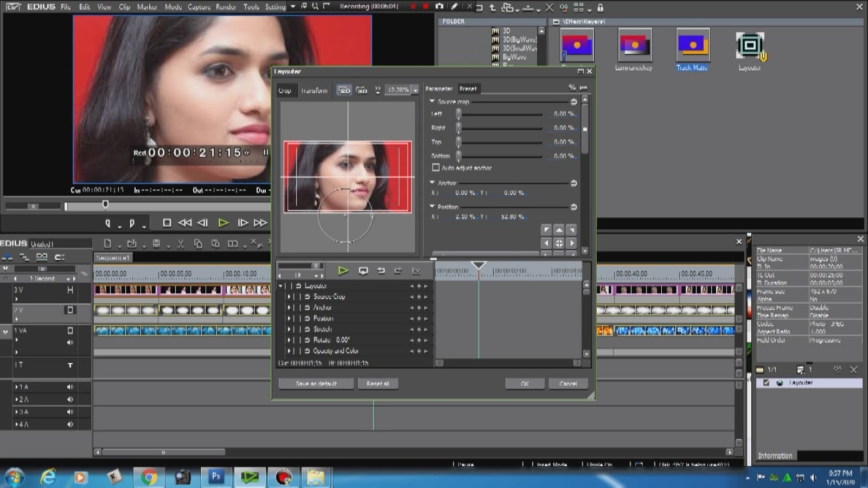Screen dimensions: 868x488
Task: Click the Copy icon in timeline toolbar
Action: [x=198, y=244]
